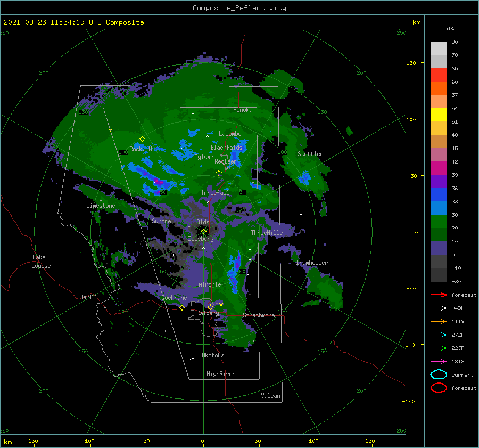Screen dimensions: 479x448
Task: Click the Okotoks label
Action: [x=213, y=355]
